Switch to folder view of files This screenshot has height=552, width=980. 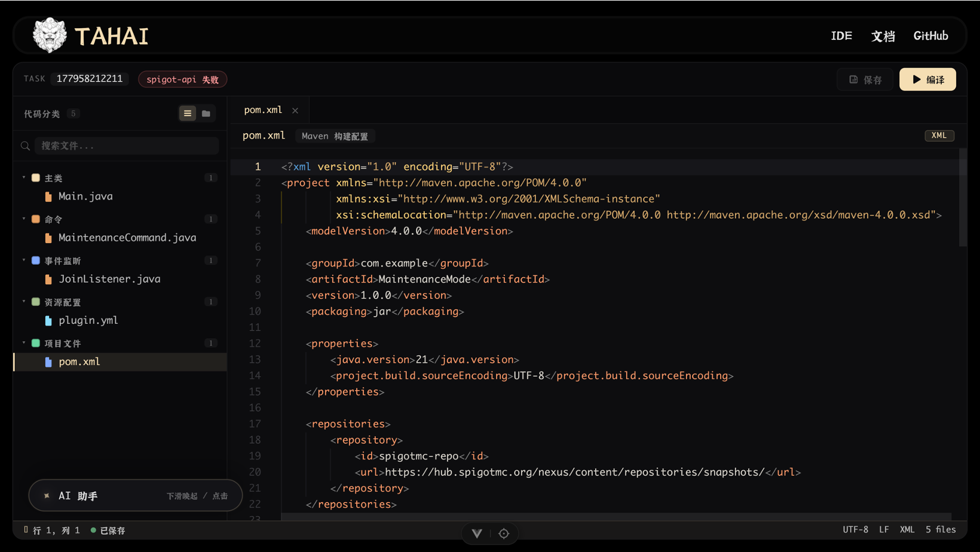click(x=206, y=114)
